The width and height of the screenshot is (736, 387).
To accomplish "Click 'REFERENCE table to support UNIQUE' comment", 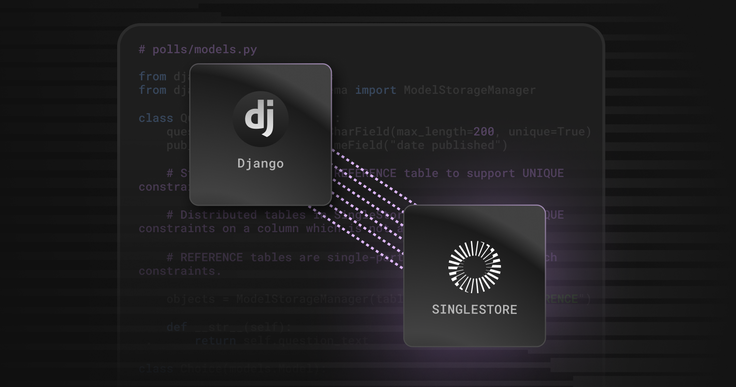I will tap(448, 173).
